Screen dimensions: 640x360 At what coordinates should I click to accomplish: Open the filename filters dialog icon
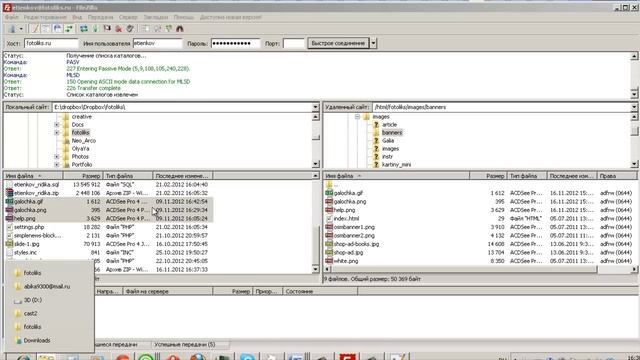point(145,29)
